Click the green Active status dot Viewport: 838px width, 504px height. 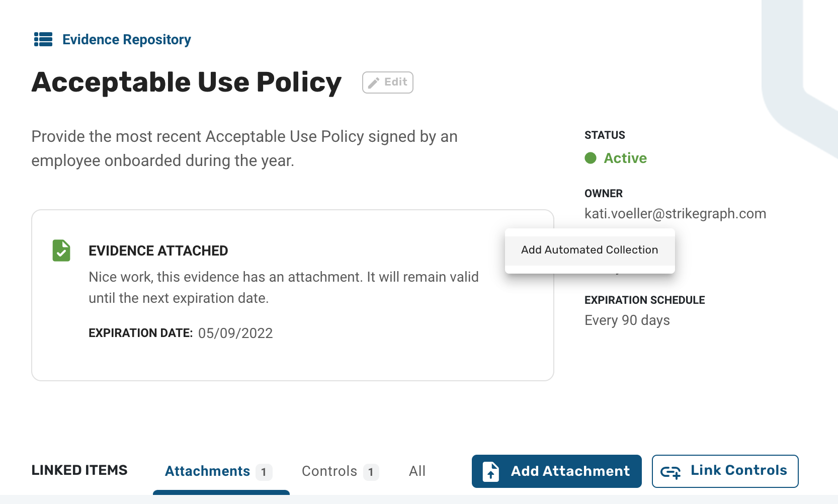click(591, 158)
